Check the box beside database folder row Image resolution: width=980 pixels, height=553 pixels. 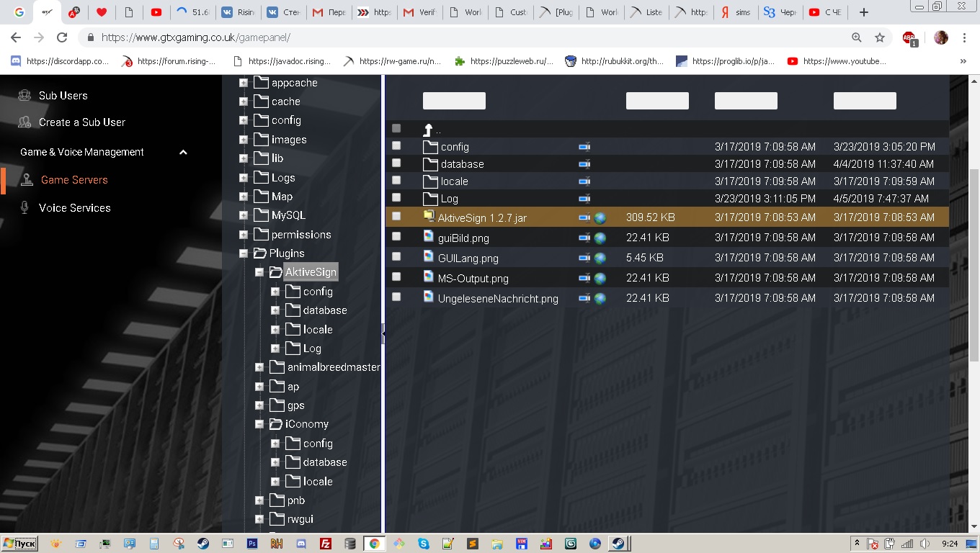tap(396, 163)
